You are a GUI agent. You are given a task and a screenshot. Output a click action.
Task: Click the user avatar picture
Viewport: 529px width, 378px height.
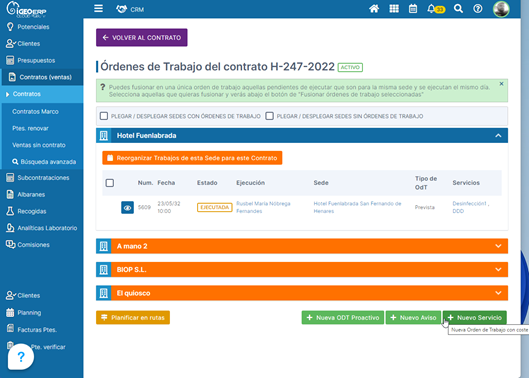click(x=501, y=9)
